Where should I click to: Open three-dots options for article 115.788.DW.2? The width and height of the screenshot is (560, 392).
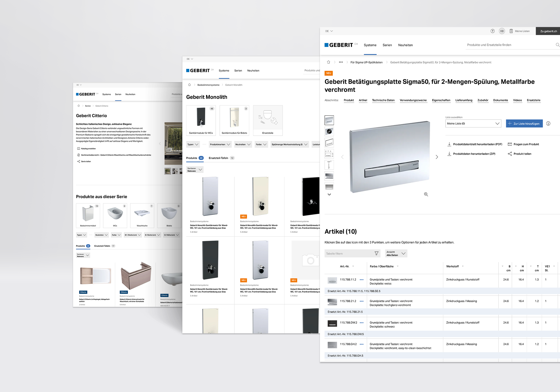361,322
